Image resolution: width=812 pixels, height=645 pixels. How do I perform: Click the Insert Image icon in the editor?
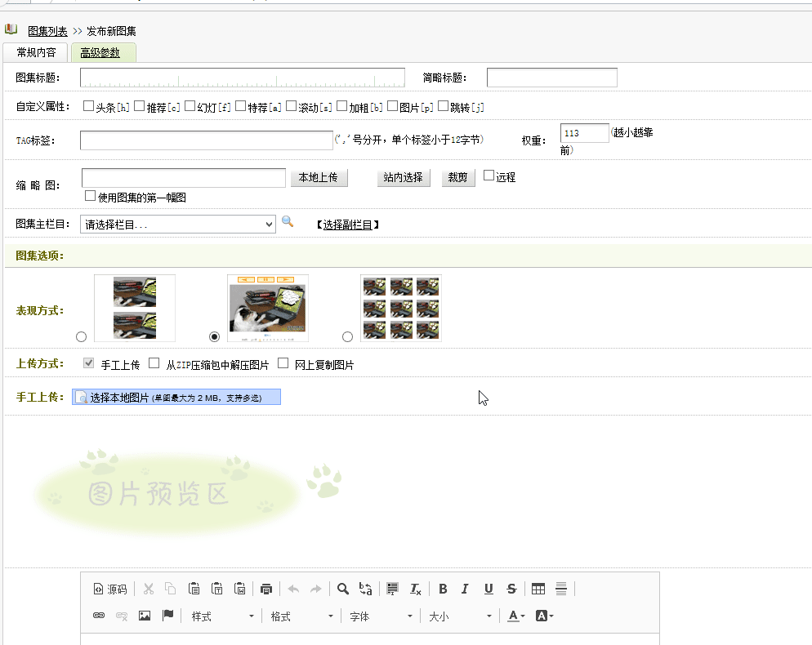(x=145, y=616)
